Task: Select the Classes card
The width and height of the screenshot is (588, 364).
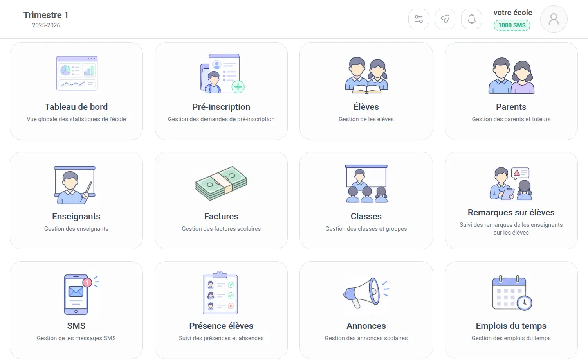Action: click(366, 201)
